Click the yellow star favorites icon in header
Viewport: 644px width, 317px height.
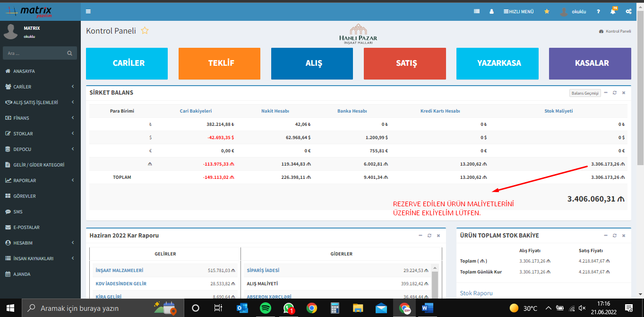pyautogui.click(x=547, y=11)
